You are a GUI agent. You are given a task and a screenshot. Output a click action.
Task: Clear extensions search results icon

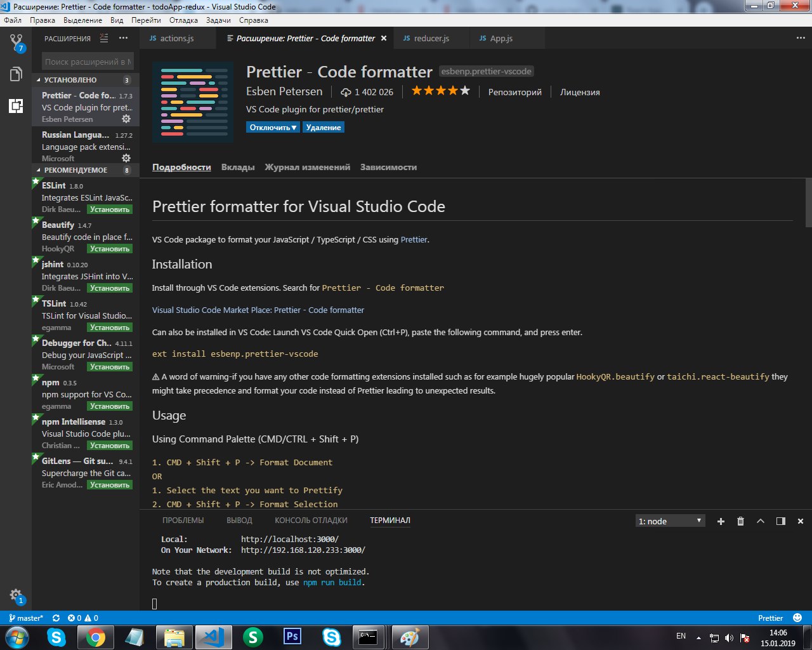tap(104, 38)
